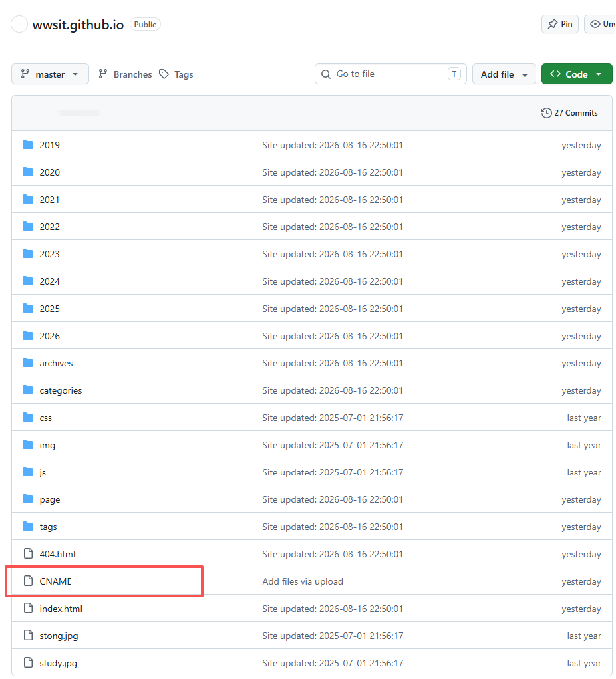
Task: Open the 2022 folder name
Action: (50, 227)
